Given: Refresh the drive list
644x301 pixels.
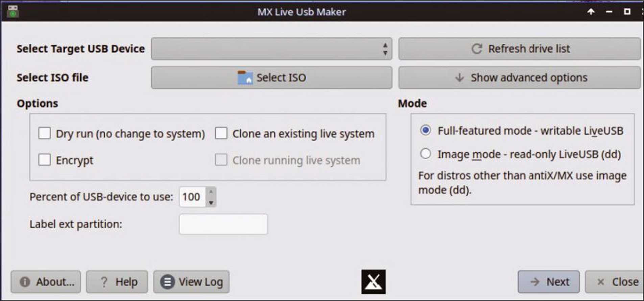Looking at the screenshot, I should click(x=519, y=49).
